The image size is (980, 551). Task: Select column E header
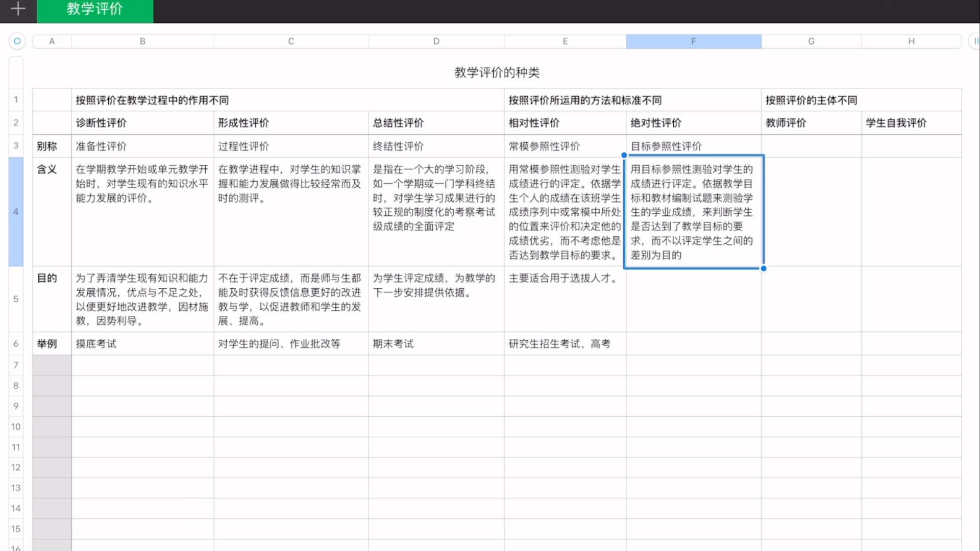[x=566, y=41]
